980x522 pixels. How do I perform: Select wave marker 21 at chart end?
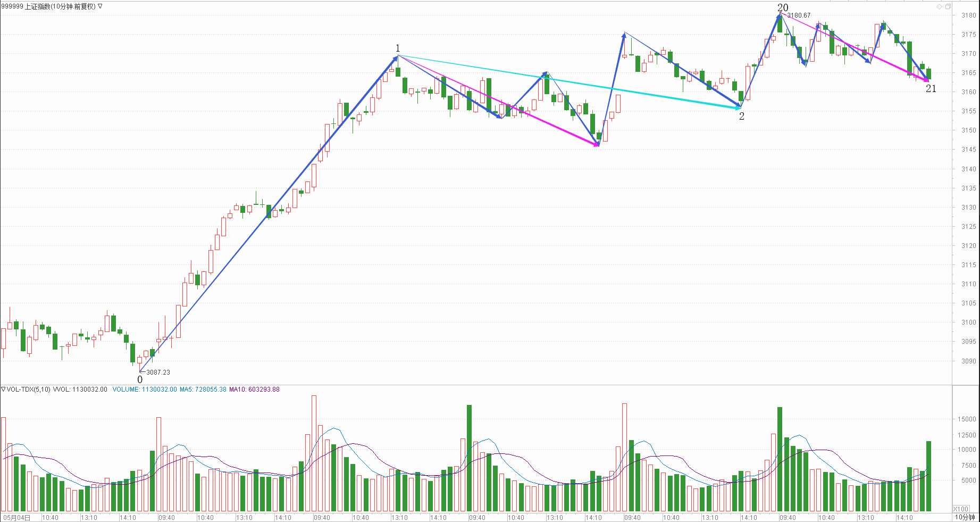click(x=931, y=89)
